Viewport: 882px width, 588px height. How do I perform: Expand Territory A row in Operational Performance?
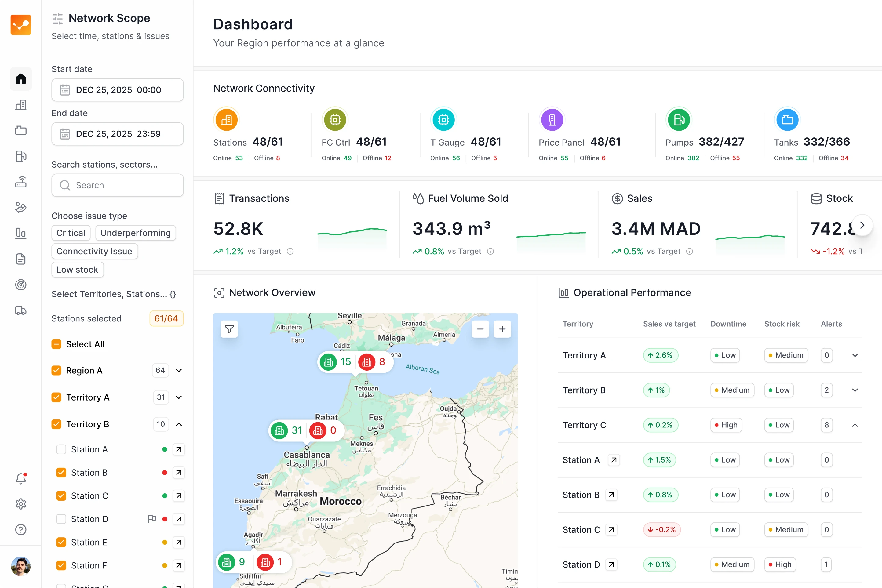(855, 355)
